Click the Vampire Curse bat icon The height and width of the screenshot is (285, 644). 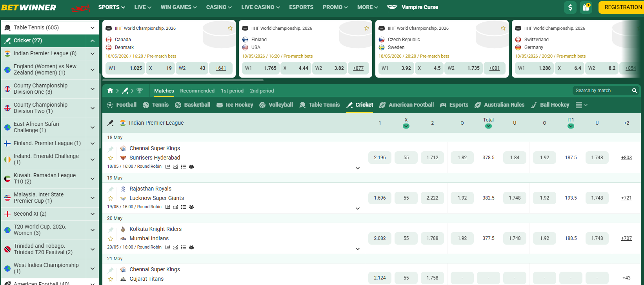pos(392,7)
